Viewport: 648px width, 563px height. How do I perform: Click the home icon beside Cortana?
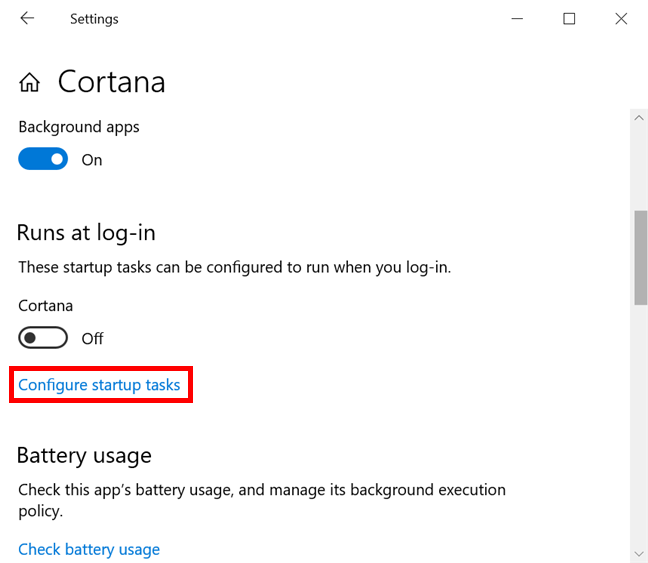[30, 82]
